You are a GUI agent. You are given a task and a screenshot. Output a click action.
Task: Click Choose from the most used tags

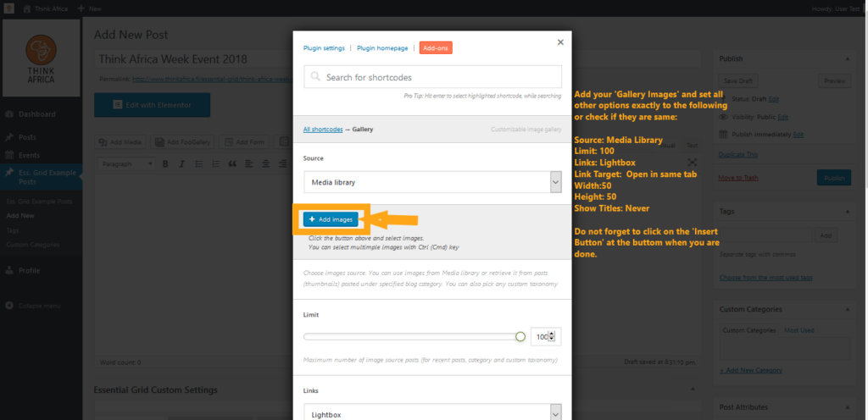click(765, 278)
